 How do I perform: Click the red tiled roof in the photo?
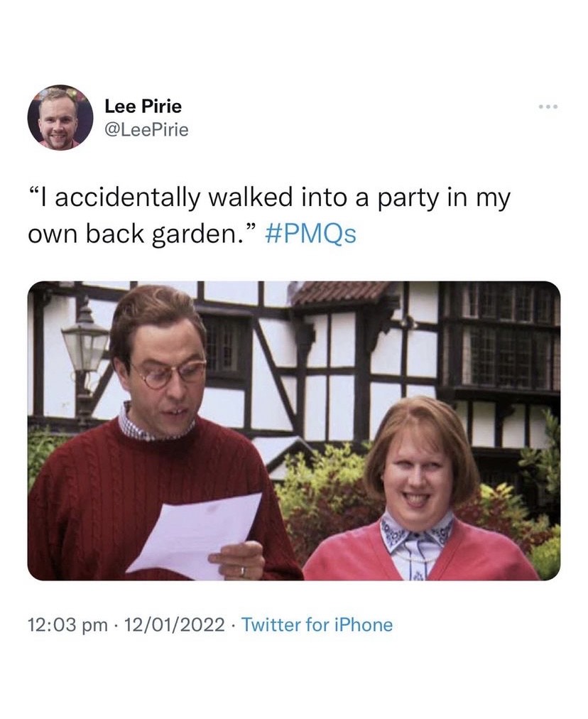pyautogui.click(x=341, y=293)
